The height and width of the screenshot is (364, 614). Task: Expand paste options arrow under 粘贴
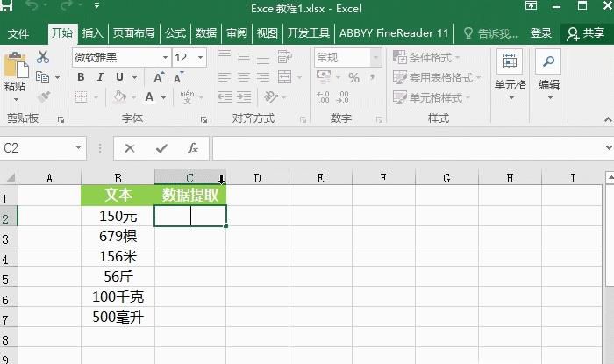coord(16,99)
